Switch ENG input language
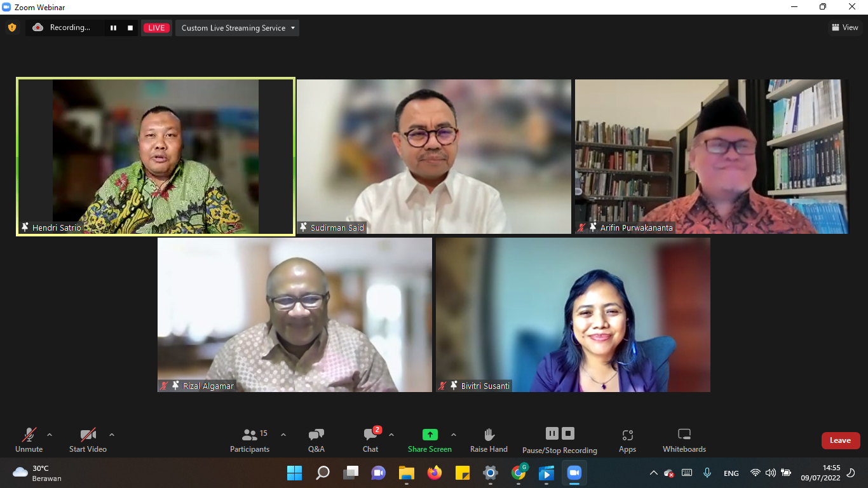Screen dimensions: 868x488 click(731, 473)
